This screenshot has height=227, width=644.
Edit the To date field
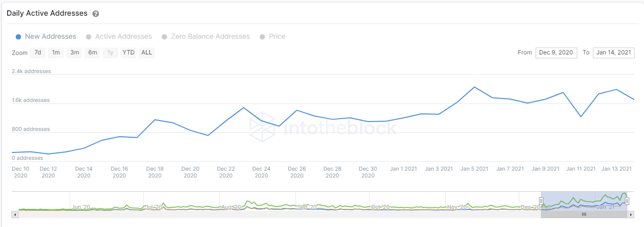614,52
